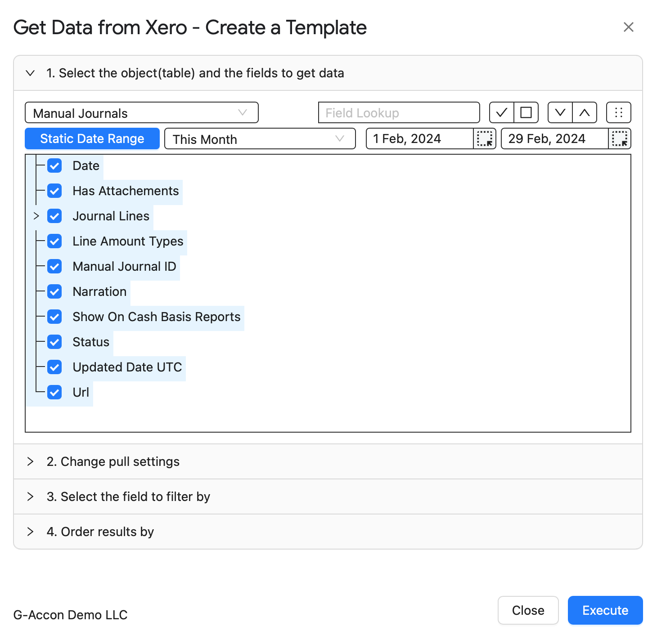Expand the Journal Lines tree node
The height and width of the screenshot is (644, 657).
click(36, 216)
